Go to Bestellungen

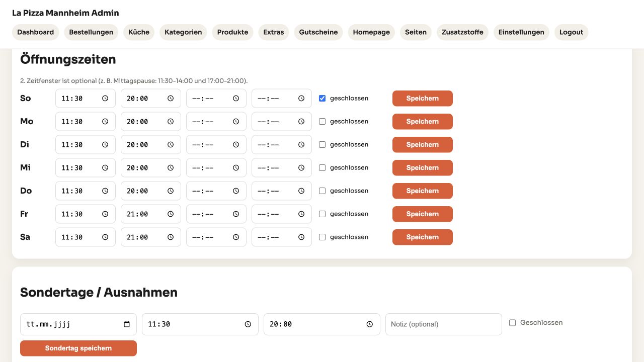91,32
